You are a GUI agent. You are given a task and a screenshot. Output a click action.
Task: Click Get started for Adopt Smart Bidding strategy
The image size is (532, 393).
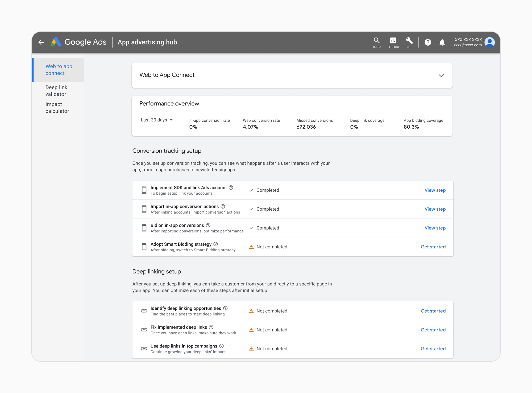[x=433, y=246]
